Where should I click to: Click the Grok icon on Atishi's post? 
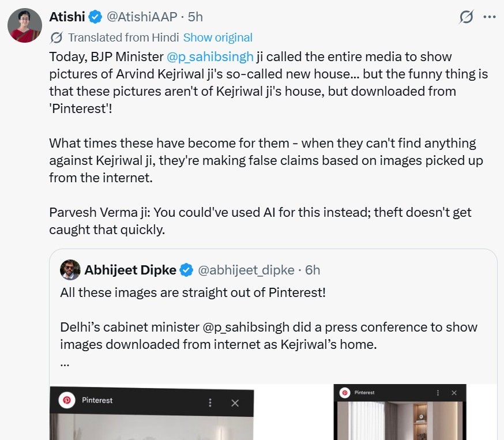click(466, 17)
